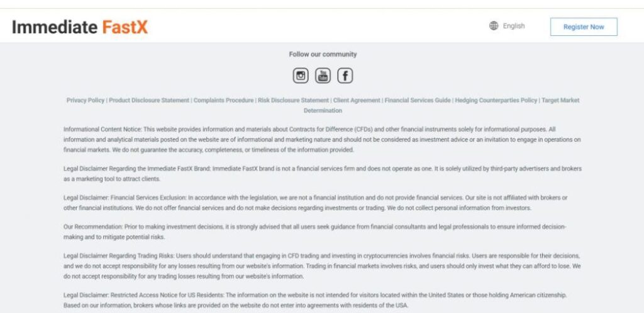
Task: Visit the Facebook page icon
Action: 345,76
